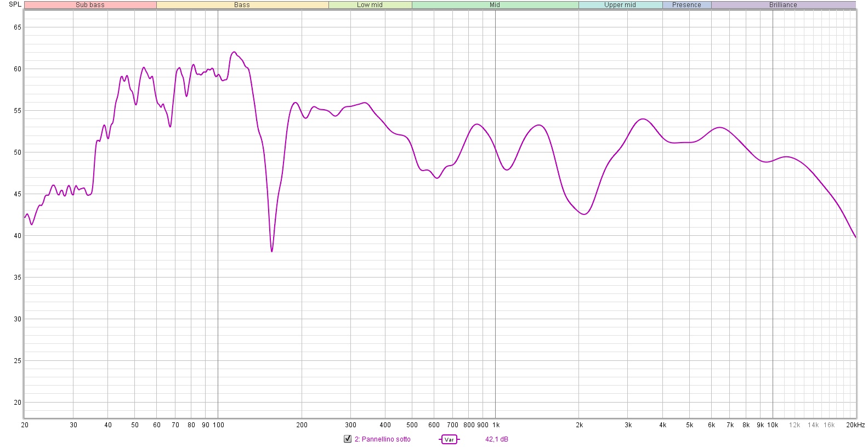Select the Low mid band label
Image resolution: width=868 pixels, height=447 pixels.
[x=370, y=5]
